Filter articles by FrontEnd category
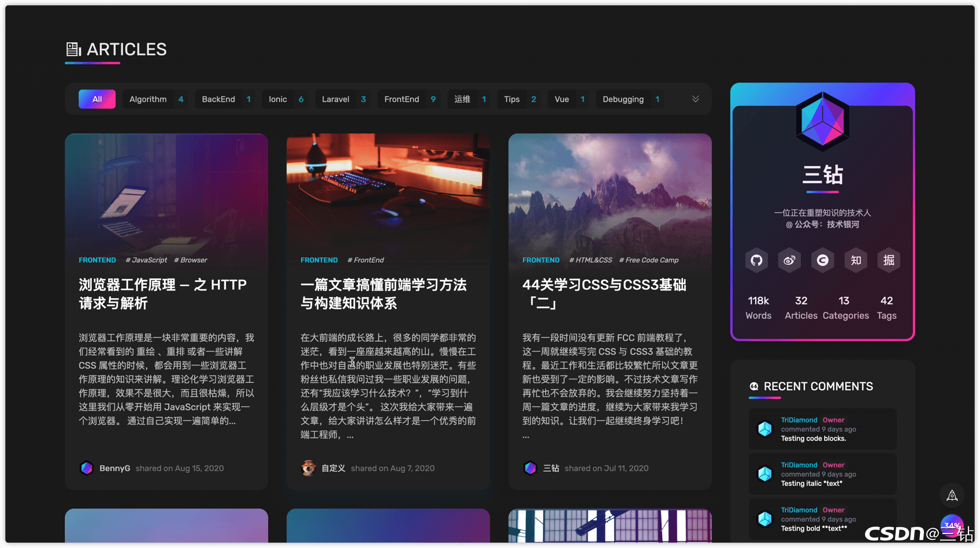The width and height of the screenshot is (980, 548). (410, 99)
